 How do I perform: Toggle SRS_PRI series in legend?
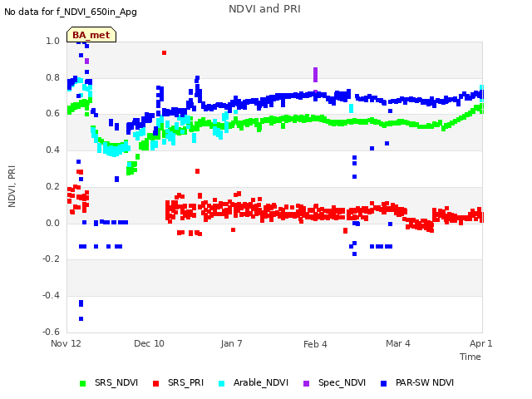point(179,382)
